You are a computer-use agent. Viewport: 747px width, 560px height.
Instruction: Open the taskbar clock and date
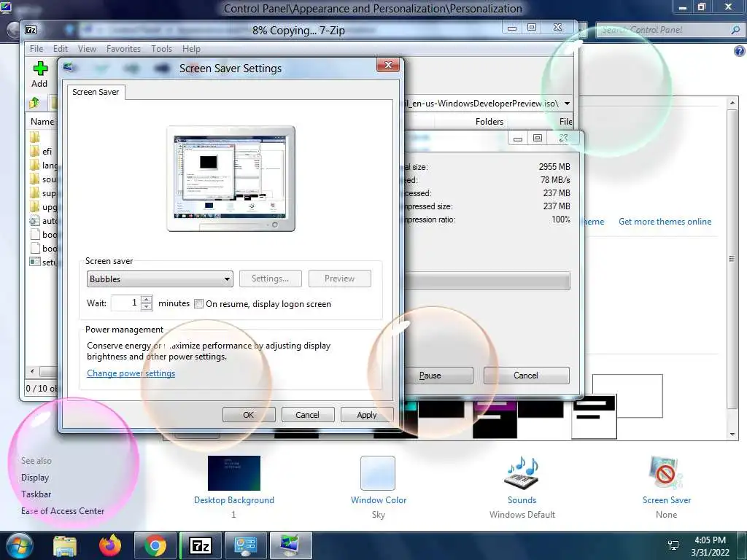coord(710,546)
